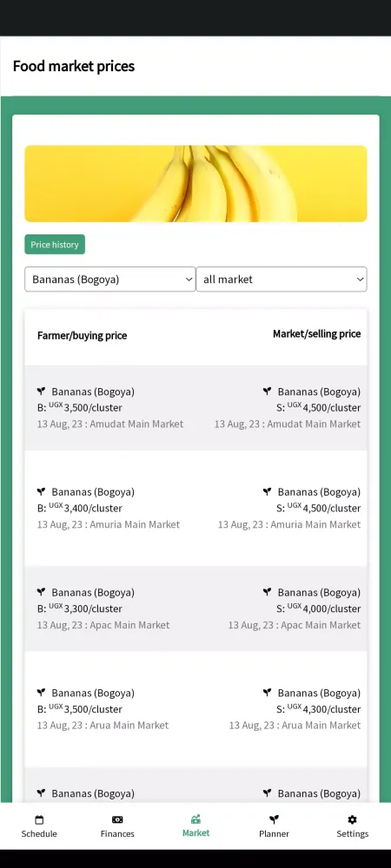Open the Schedule calendar icon
The width and height of the screenshot is (391, 868).
click(x=39, y=820)
